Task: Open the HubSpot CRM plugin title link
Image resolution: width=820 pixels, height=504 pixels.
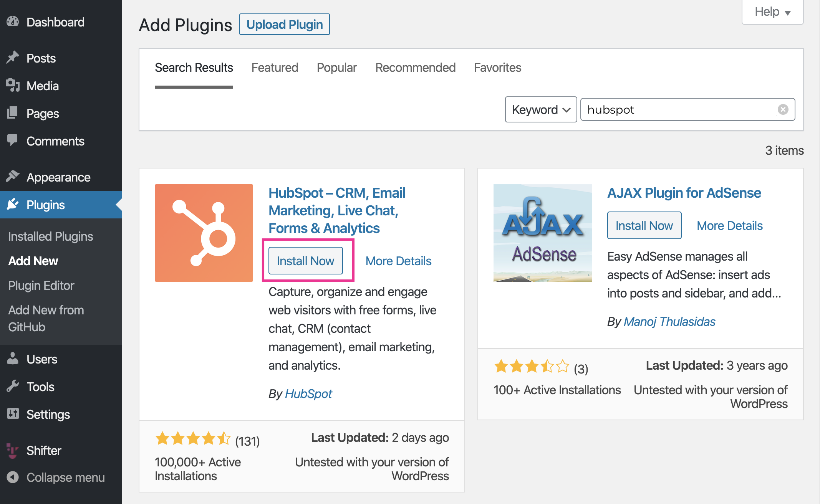Action: pyautogui.click(x=337, y=210)
